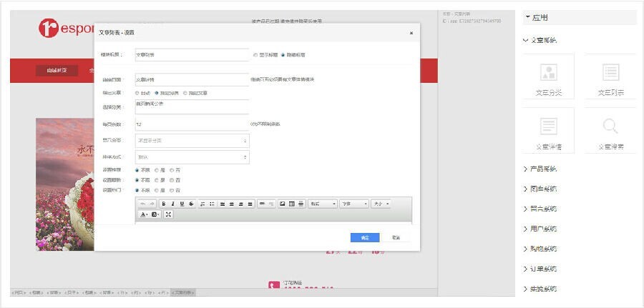Open the 排序方式 dropdown
This screenshot has height=308, width=644.
(x=192, y=157)
